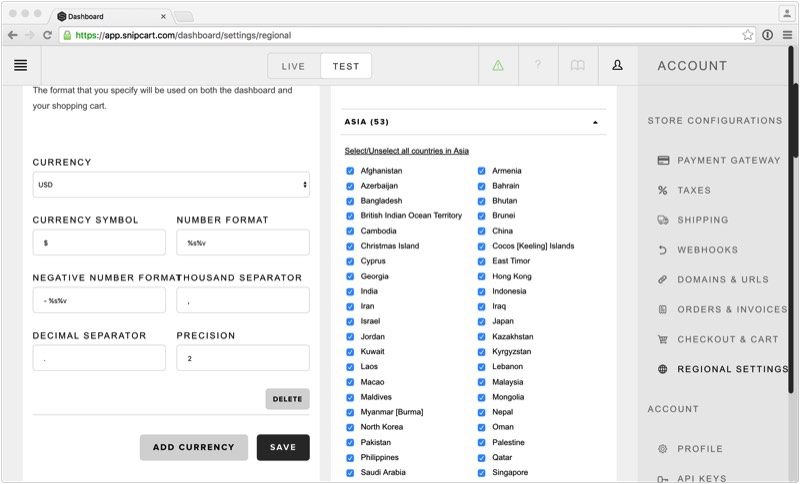This screenshot has width=800, height=484.
Task: Click the green warning triangle icon
Action: coord(498,65)
